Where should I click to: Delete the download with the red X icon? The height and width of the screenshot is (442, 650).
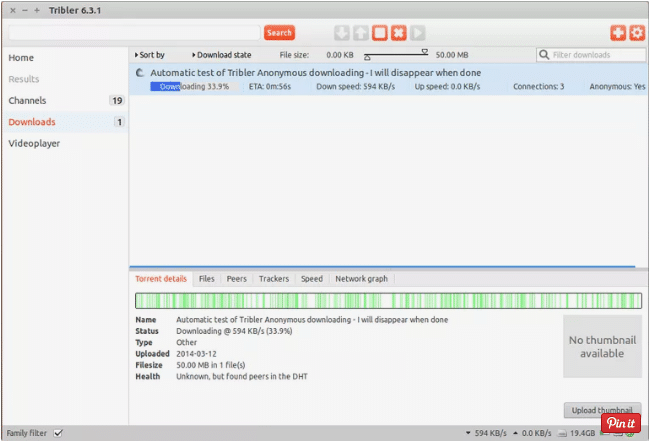click(x=399, y=33)
